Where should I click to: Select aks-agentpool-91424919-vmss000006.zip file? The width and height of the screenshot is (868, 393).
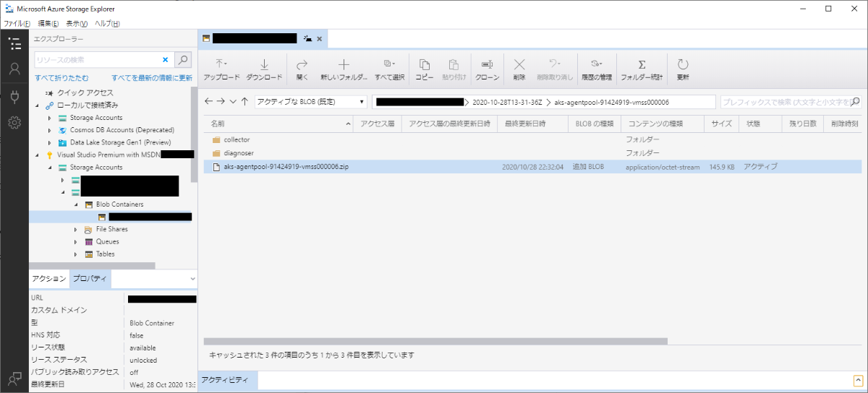click(532, 166)
